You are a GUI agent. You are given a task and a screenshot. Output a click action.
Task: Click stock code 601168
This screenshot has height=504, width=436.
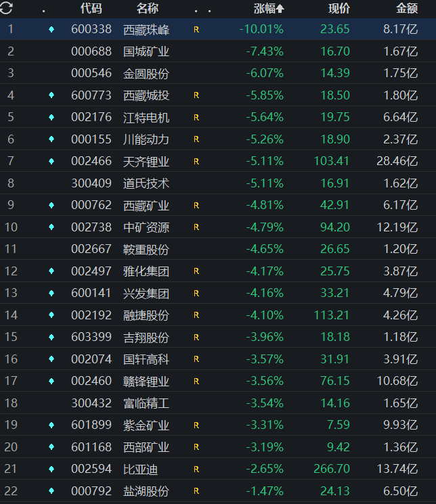click(91, 446)
